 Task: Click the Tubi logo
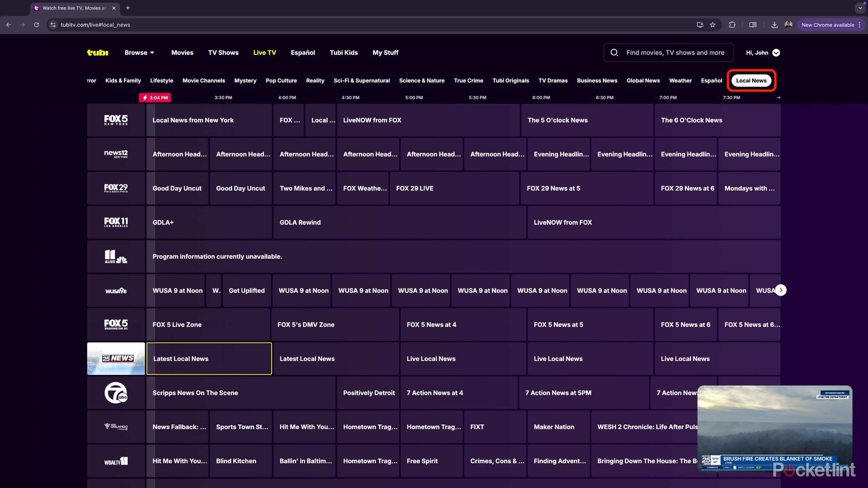tap(97, 53)
